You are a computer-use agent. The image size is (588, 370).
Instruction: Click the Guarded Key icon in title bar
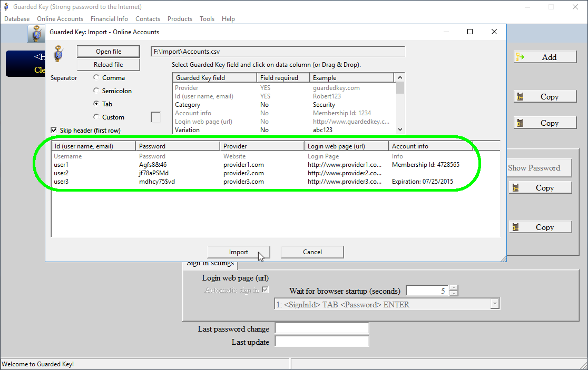(6, 7)
